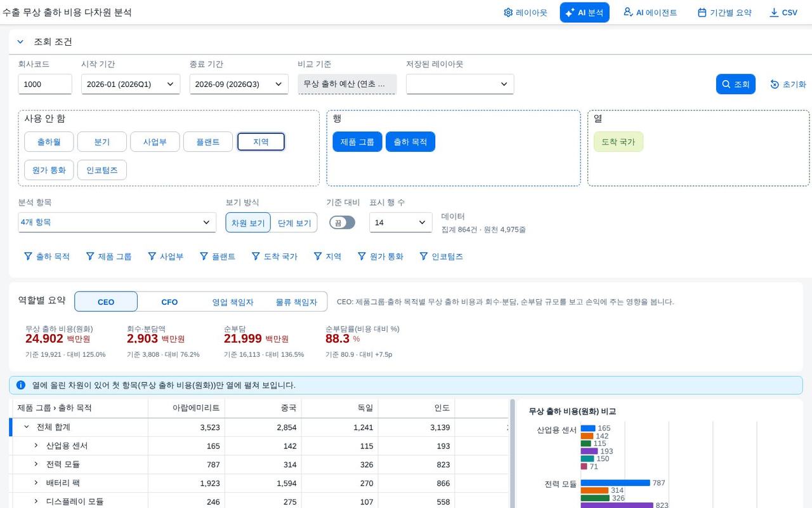Open the 표시 행 수 dropdown

pos(401,222)
